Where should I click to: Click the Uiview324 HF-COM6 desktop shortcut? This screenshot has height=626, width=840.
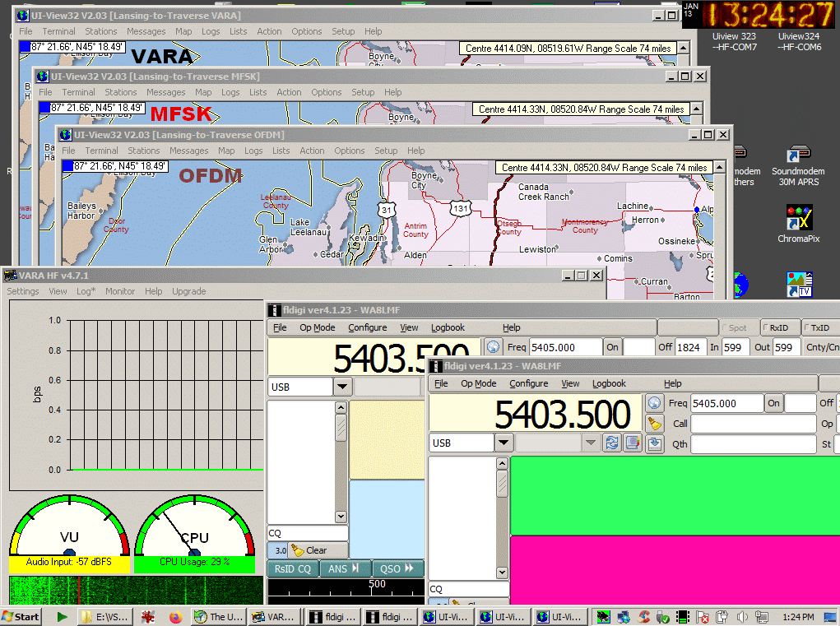click(799, 41)
